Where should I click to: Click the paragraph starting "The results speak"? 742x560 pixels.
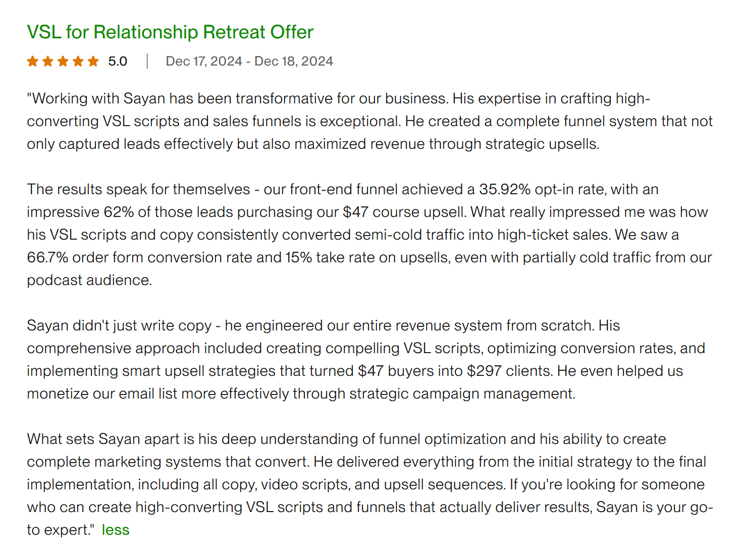pyautogui.click(x=369, y=235)
